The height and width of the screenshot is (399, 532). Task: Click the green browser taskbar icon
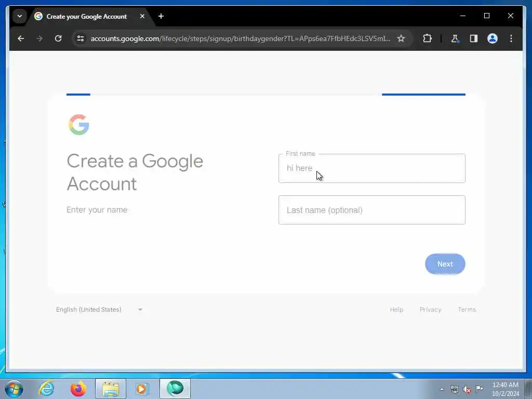(175, 389)
